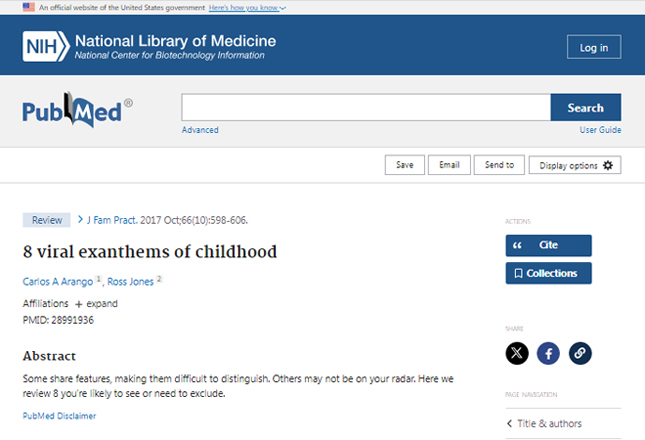Image resolution: width=645 pixels, height=440 pixels.
Task: Add to Collections with bookmark icon
Action: [549, 273]
